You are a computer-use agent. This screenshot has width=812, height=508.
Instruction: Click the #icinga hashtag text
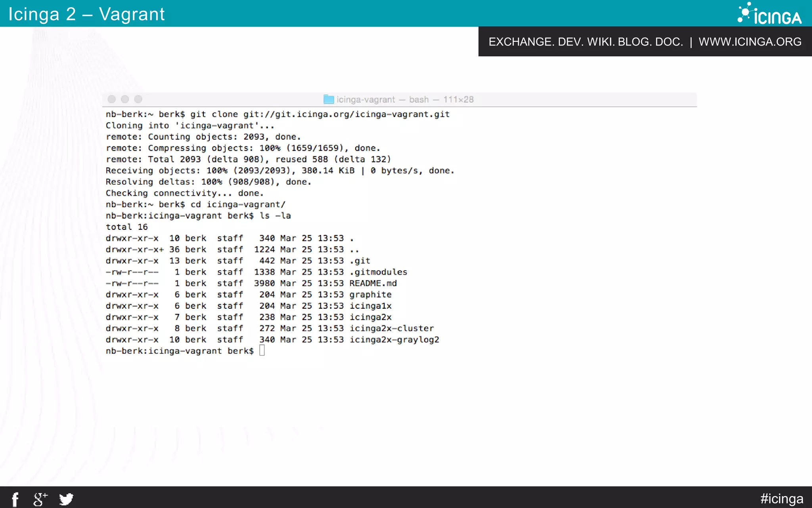point(781,498)
